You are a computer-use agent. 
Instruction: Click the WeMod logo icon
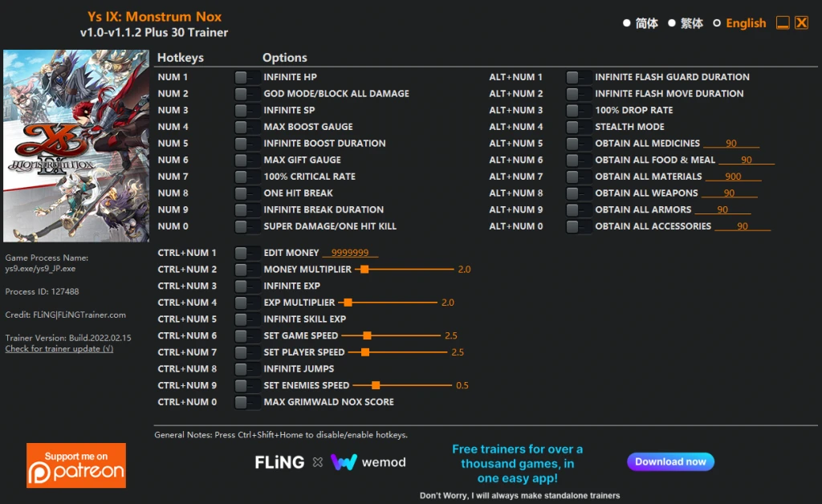coord(344,462)
